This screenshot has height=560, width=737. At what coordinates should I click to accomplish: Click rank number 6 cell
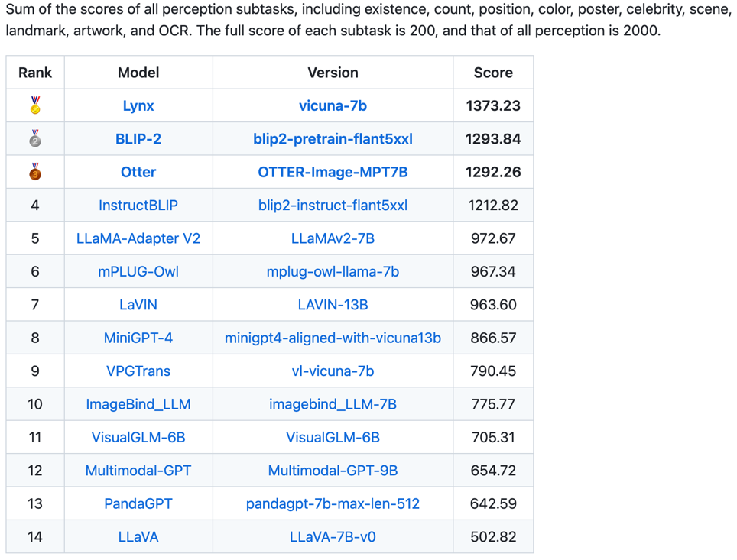click(35, 271)
